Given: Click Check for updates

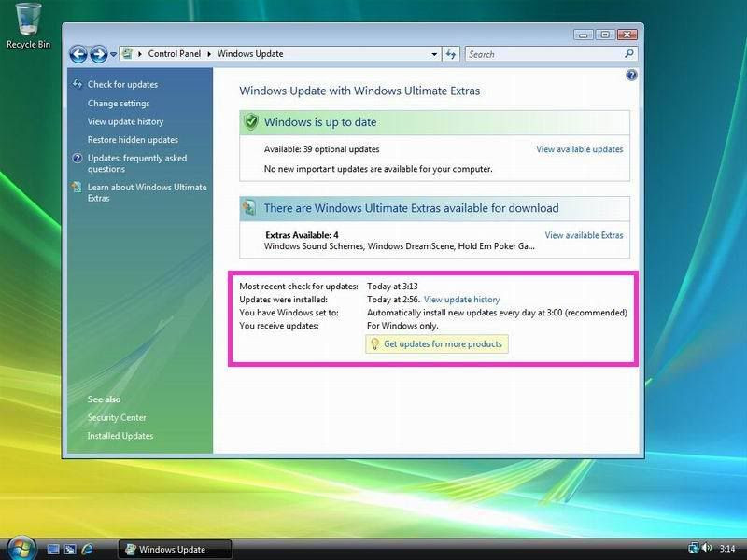Looking at the screenshot, I should tap(122, 84).
